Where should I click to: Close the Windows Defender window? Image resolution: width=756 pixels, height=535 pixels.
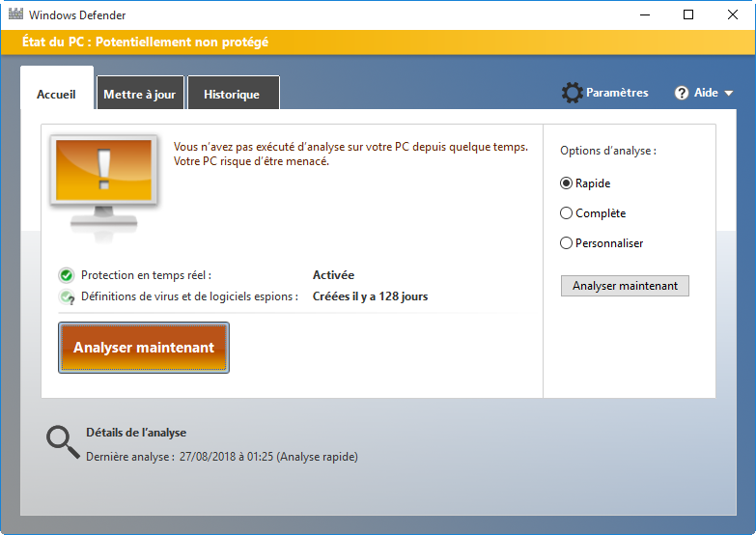(x=733, y=14)
